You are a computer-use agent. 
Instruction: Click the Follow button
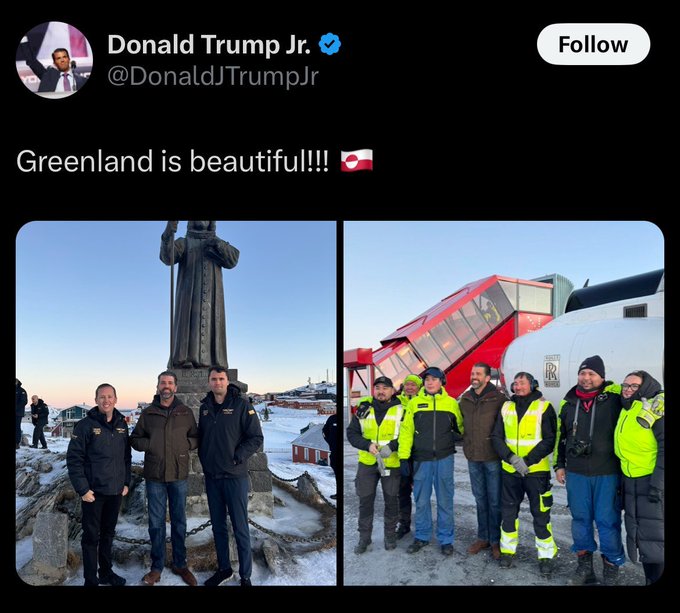click(593, 44)
